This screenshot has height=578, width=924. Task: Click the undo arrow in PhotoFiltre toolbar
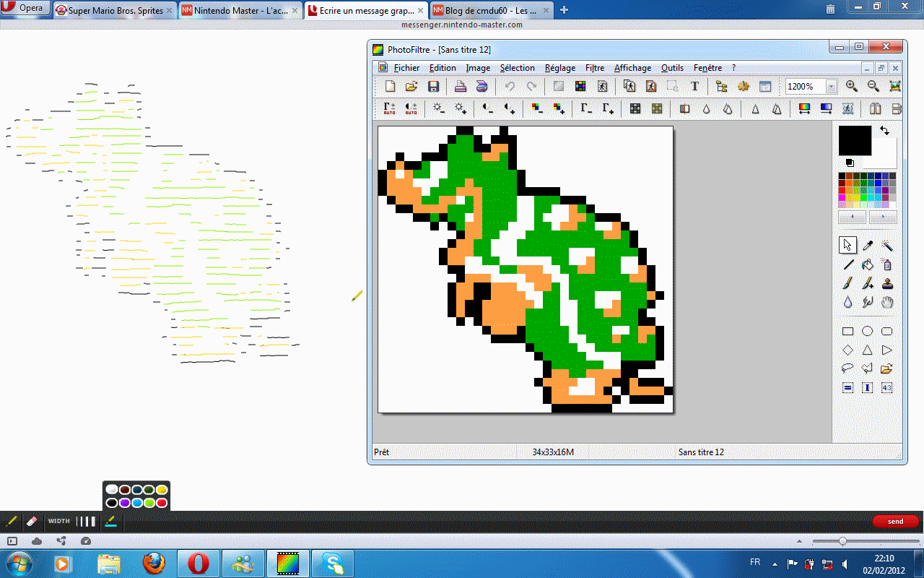[x=510, y=87]
